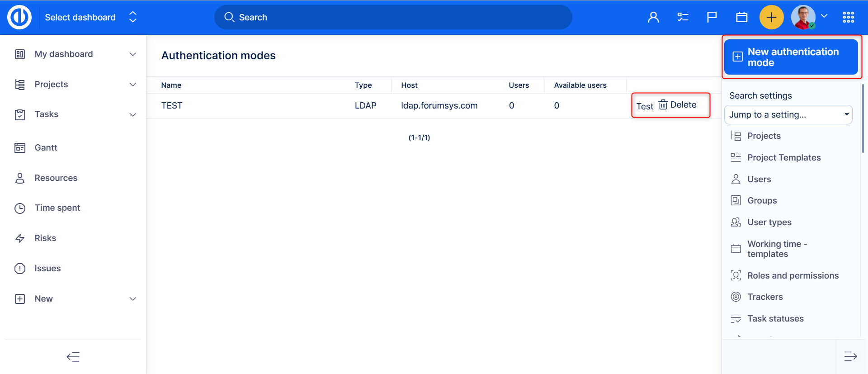
Task: Open user avatar account menu
Action: coord(803,18)
